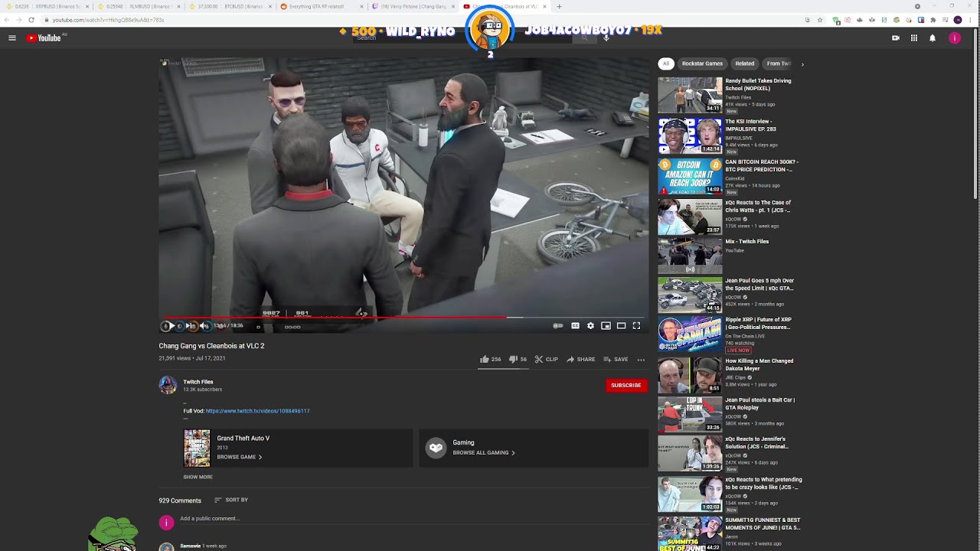The width and height of the screenshot is (980, 551).
Task: Expand description with Show More
Action: 198,477
